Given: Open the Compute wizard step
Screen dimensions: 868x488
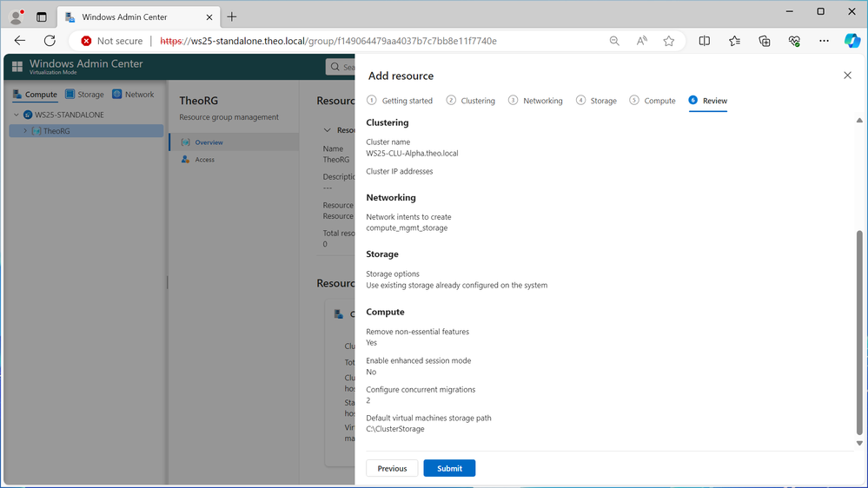Looking at the screenshot, I should tap(653, 101).
